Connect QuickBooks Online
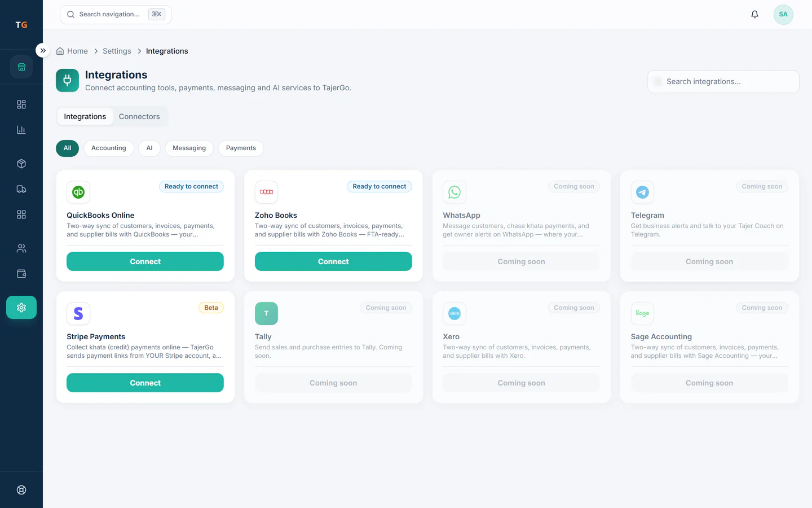 tap(145, 261)
